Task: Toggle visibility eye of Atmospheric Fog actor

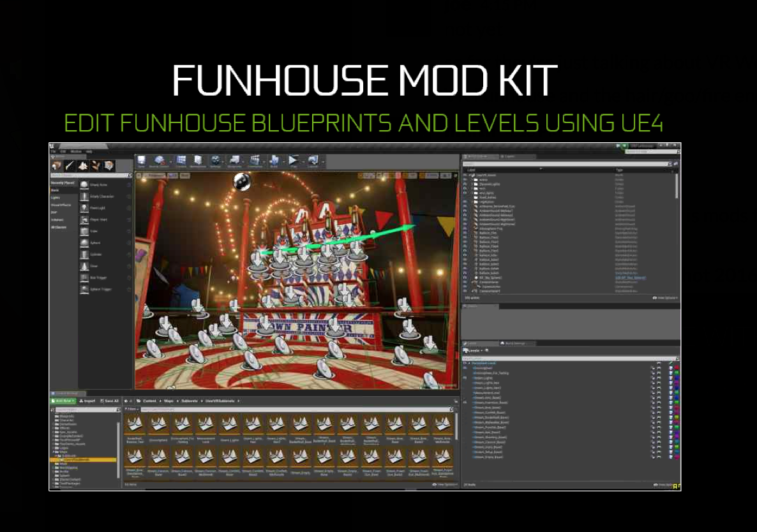Action: 465,228
